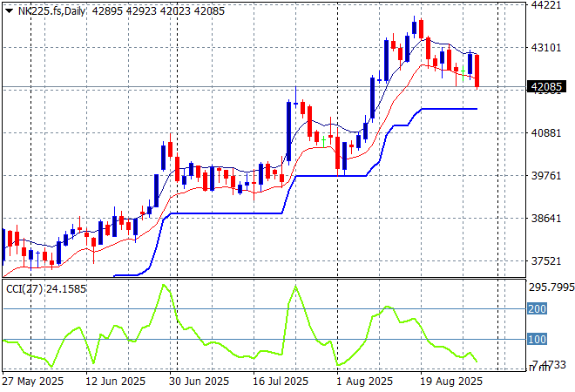Click the 27 May 2025 date label

click(x=32, y=381)
